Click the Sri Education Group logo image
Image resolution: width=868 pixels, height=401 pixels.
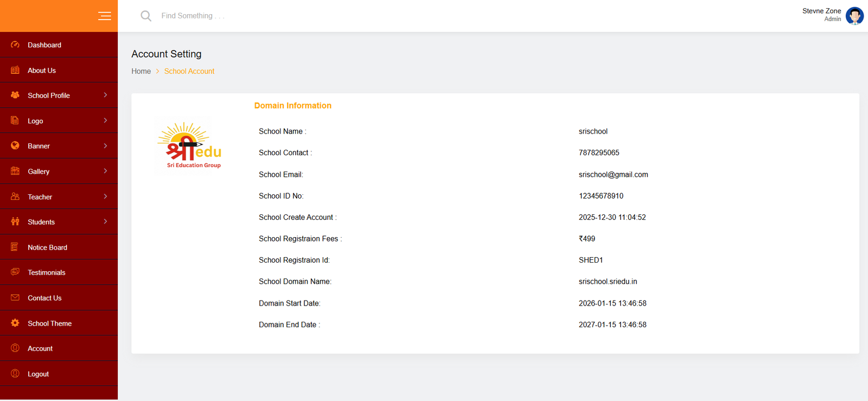pos(189,145)
